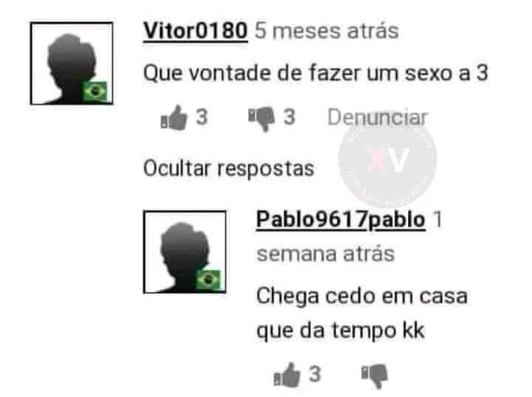Dislike Pablo9617pablo's reply with thumbs down

point(375,376)
